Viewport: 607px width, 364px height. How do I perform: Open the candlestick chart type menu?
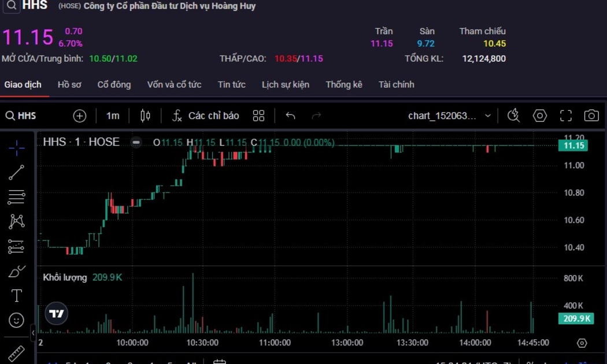145,116
